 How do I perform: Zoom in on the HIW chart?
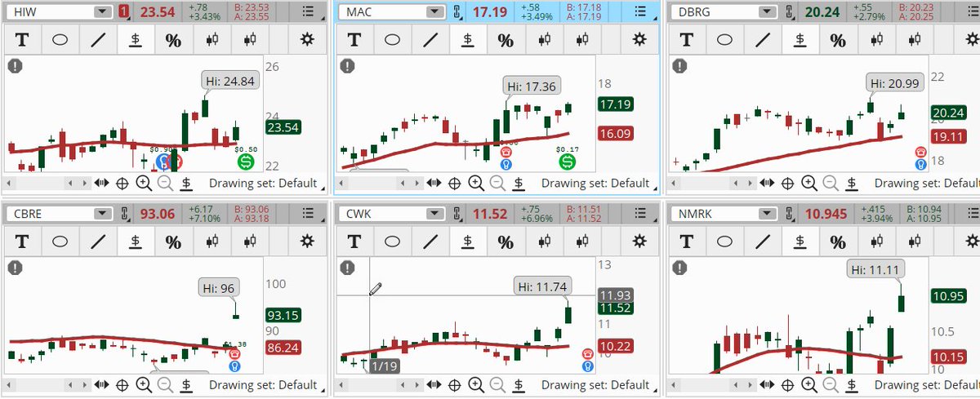(x=144, y=183)
